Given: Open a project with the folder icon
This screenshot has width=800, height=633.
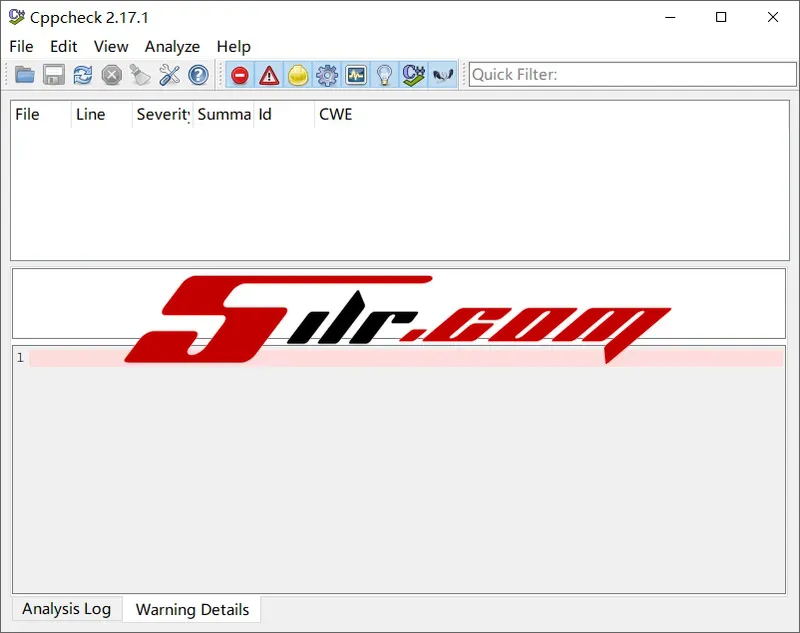Looking at the screenshot, I should click(x=24, y=75).
